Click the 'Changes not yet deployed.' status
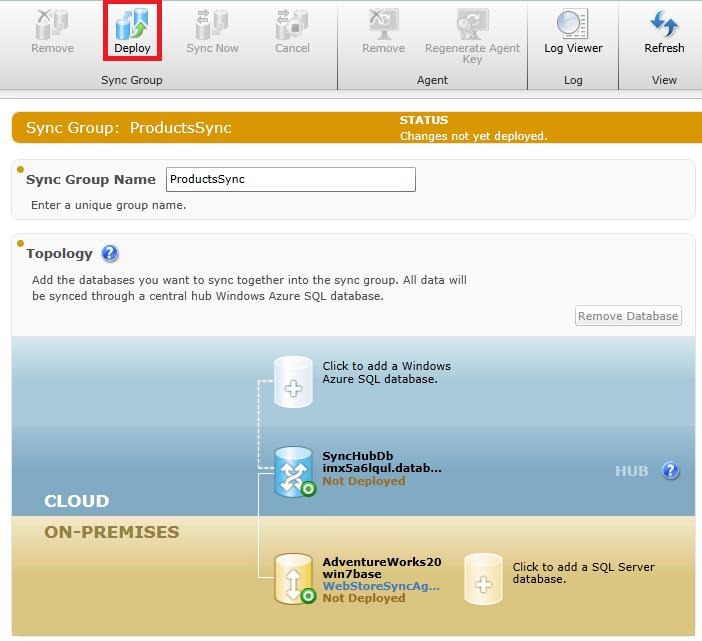702x641 pixels. point(473,136)
